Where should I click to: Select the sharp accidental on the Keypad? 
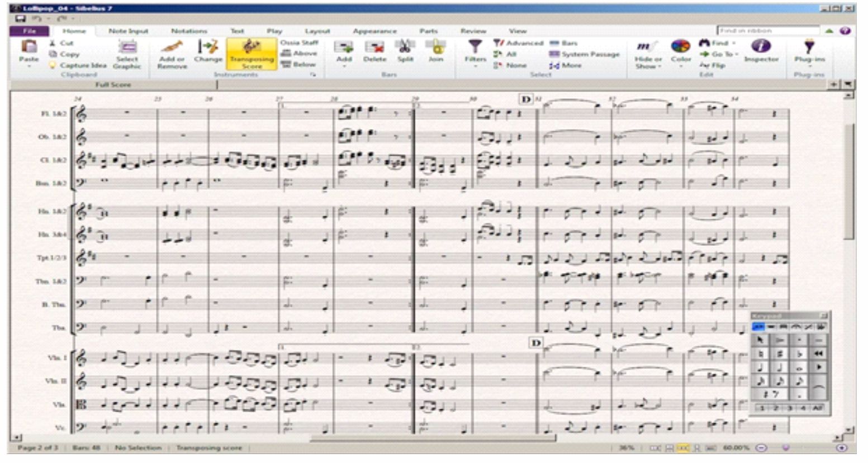779,354
